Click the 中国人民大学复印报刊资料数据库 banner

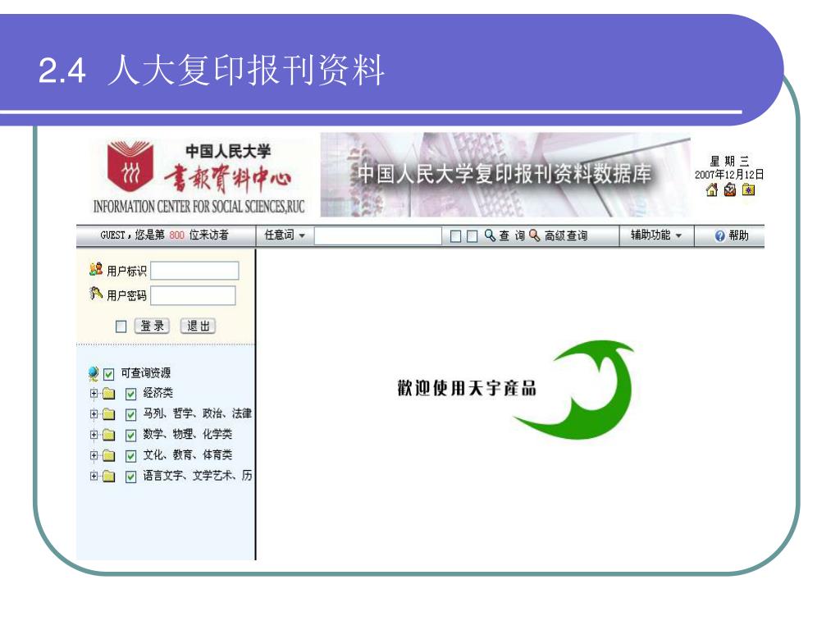[x=504, y=174]
